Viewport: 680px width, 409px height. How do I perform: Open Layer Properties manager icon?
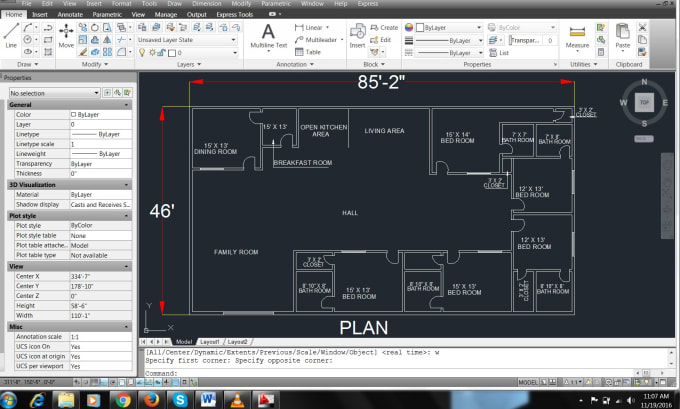pyautogui.click(x=142, y=27)
